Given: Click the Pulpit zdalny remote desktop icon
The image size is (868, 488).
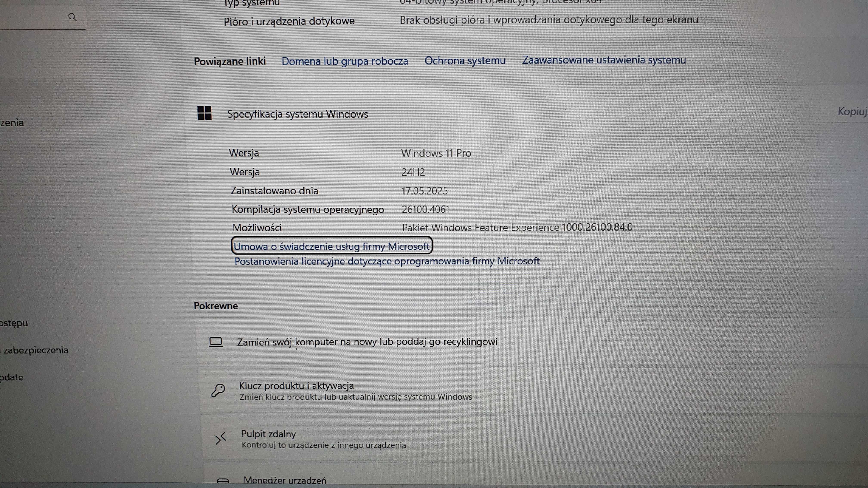Looking at the screenshot, I should tap(220, 439).
